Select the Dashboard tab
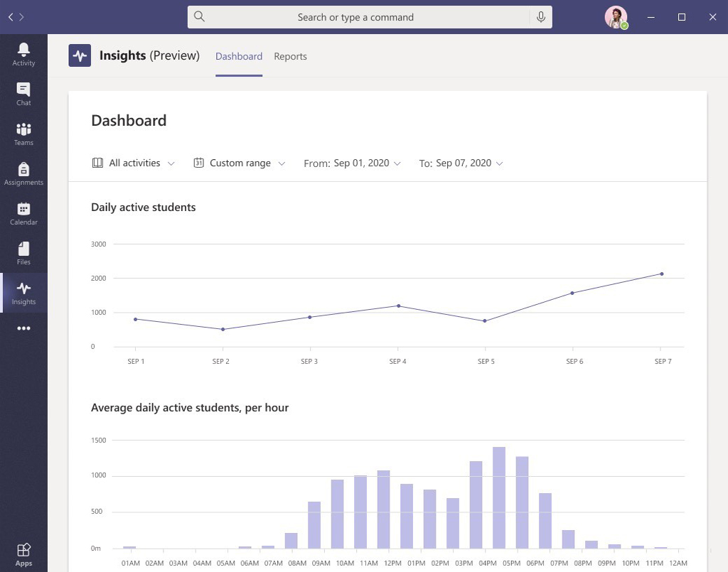Viewport: 728px width, 572px height. tap(238, 56)
